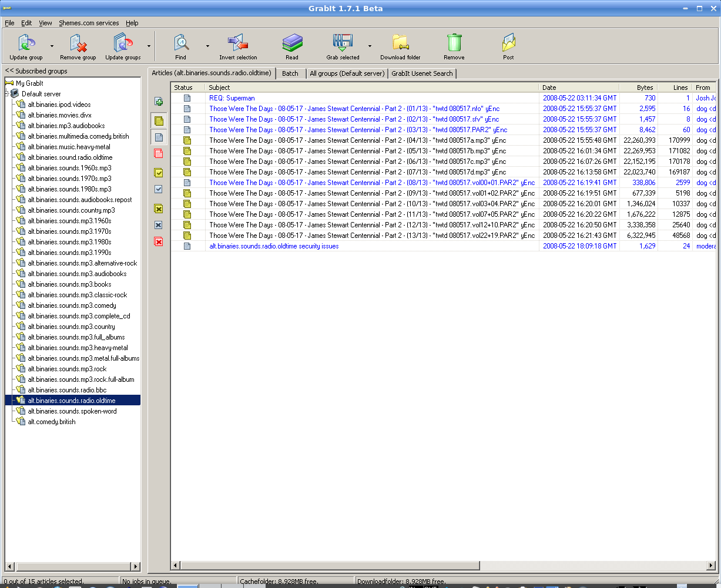Select the Articles (alt.binaries.sounds.radio.oldtime) tab

click(212, 73)
